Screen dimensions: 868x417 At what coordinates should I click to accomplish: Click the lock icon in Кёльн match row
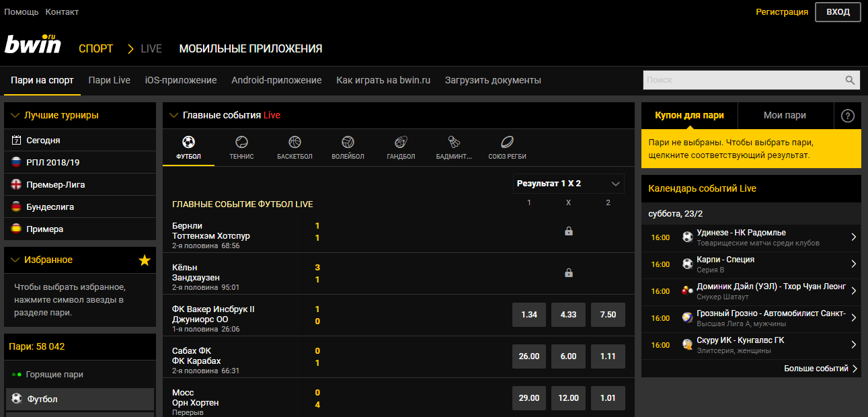pyautogui.click(x=569, y=273)
